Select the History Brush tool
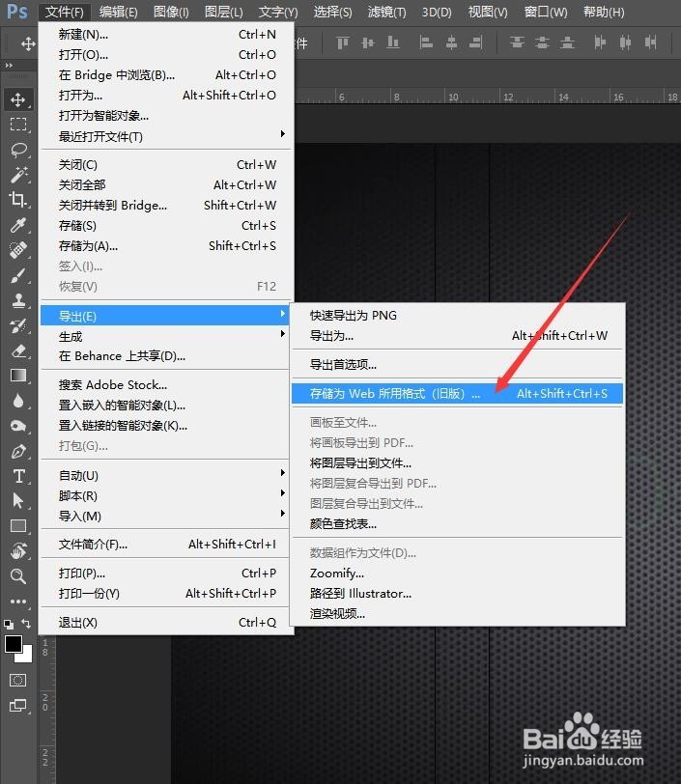 [x=18, y=326]
